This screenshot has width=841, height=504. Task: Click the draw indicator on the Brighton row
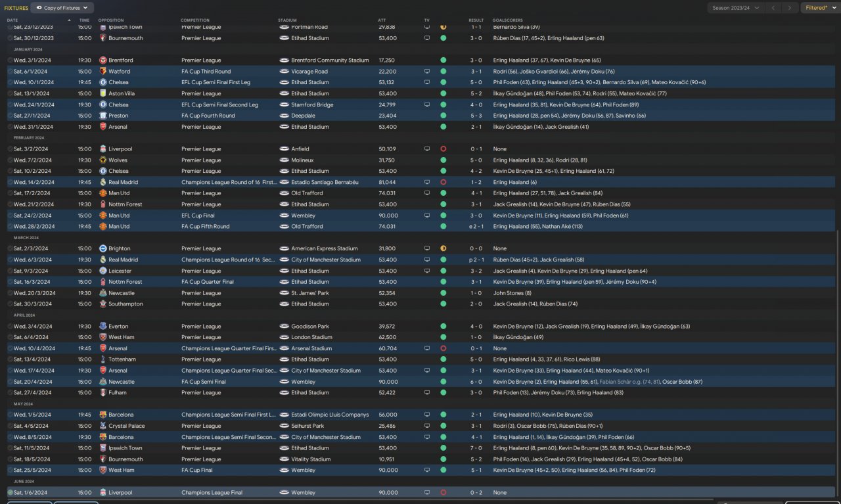pos(443,248)
